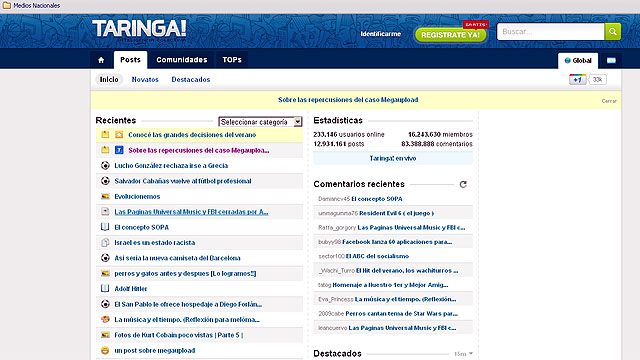Image resolution: width=640 pixels, height=360 pixels.
Task: Open the Taringa! en vivo link
Action: (393, 158)
